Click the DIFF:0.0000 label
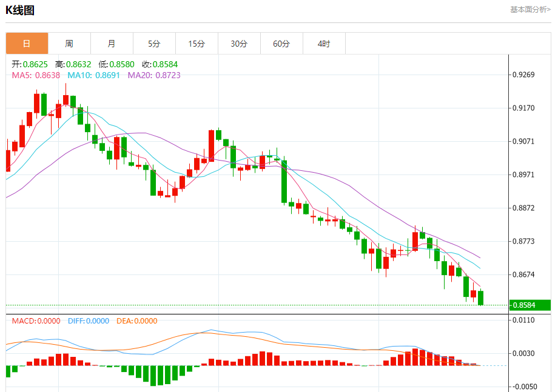This screenshot has height=392, width=558. [89, 321]
